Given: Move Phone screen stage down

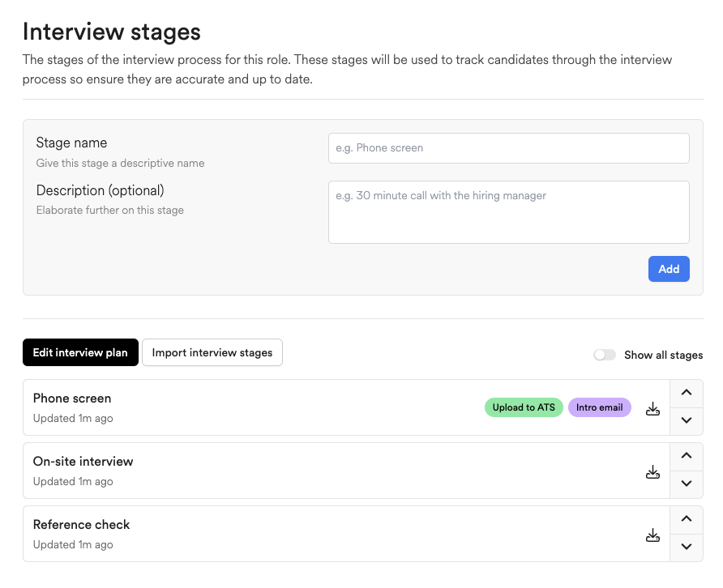Looking at the screenshot, I should point(686,420).
